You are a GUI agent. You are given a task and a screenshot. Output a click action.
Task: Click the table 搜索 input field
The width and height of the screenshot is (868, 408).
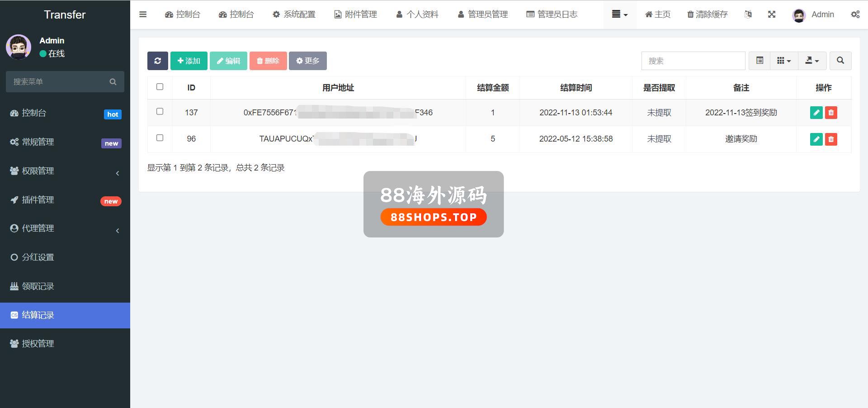pyautogui.click(x=693, y=61)
